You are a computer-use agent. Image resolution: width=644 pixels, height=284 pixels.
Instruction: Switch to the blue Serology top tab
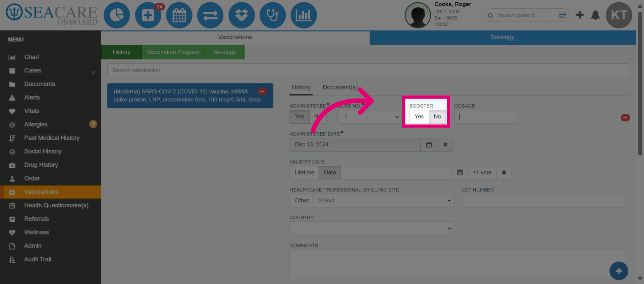click(x=502, y=38)
